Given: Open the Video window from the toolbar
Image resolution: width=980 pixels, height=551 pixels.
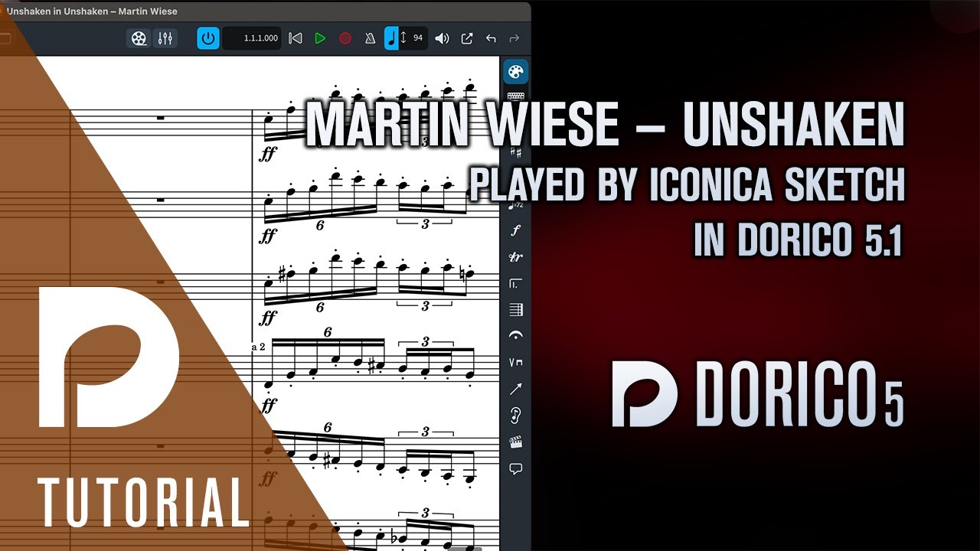Looking at the screenshot, I should [x=139, y=38].
